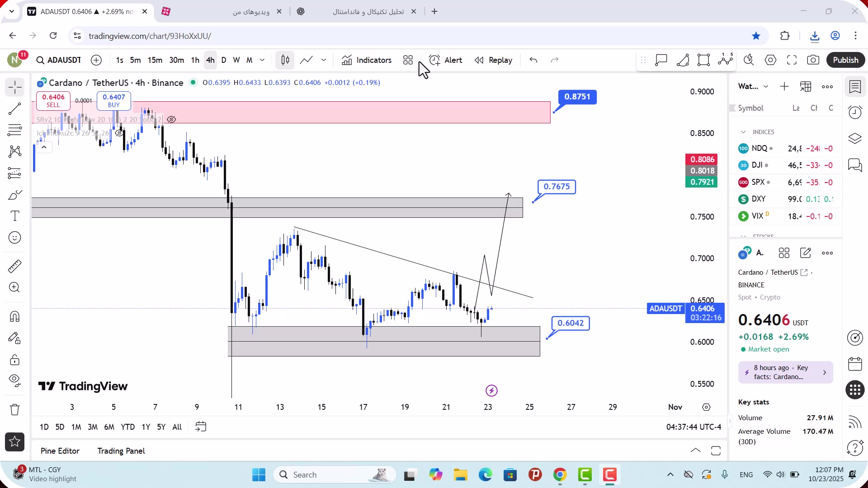The height and width of the screenshot is (488, 868).
Task: Take a chart snapshot camera
Action: pos(813,60)
